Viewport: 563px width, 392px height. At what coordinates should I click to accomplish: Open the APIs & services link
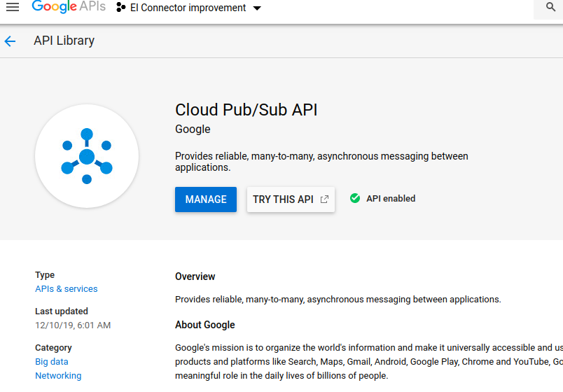(x=67, y=289)
